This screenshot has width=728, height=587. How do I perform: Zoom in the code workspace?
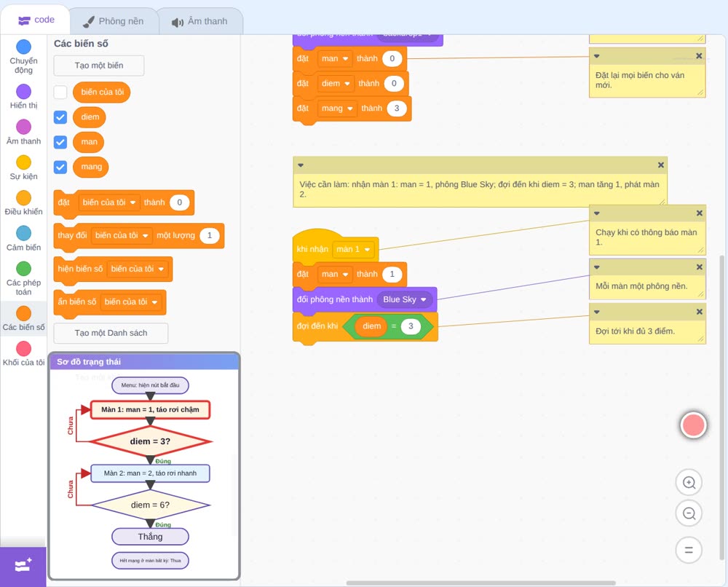(x=689, y=483)
